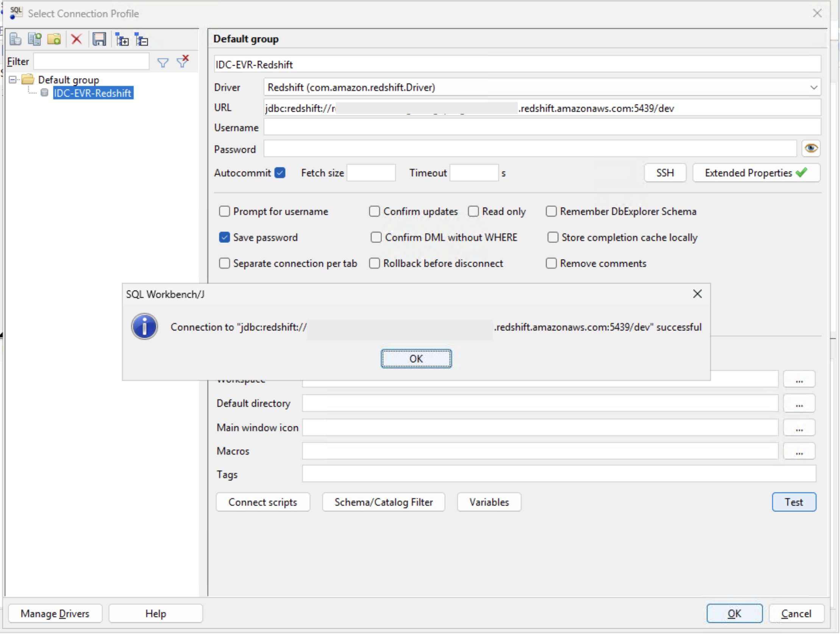
Task: Click the Collapse all groups icon
Action: 142,39
